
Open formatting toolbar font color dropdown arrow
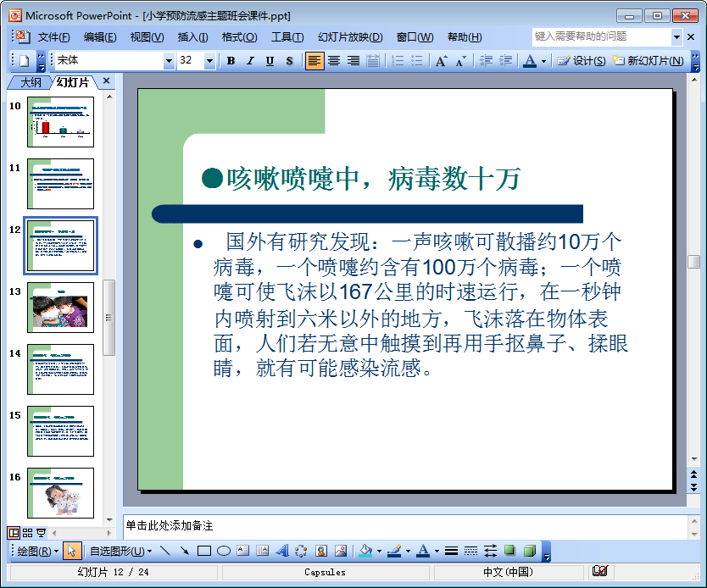[543, 61]
